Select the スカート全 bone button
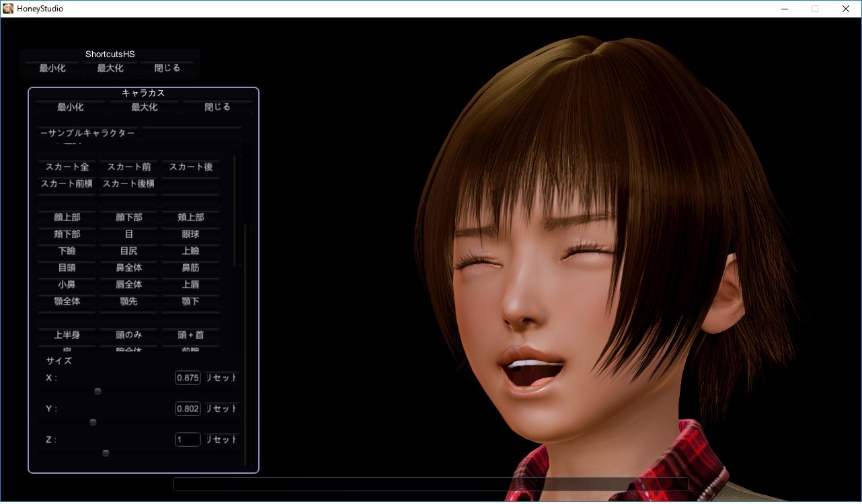Viewport: 862px width, 504px height. 67,167
